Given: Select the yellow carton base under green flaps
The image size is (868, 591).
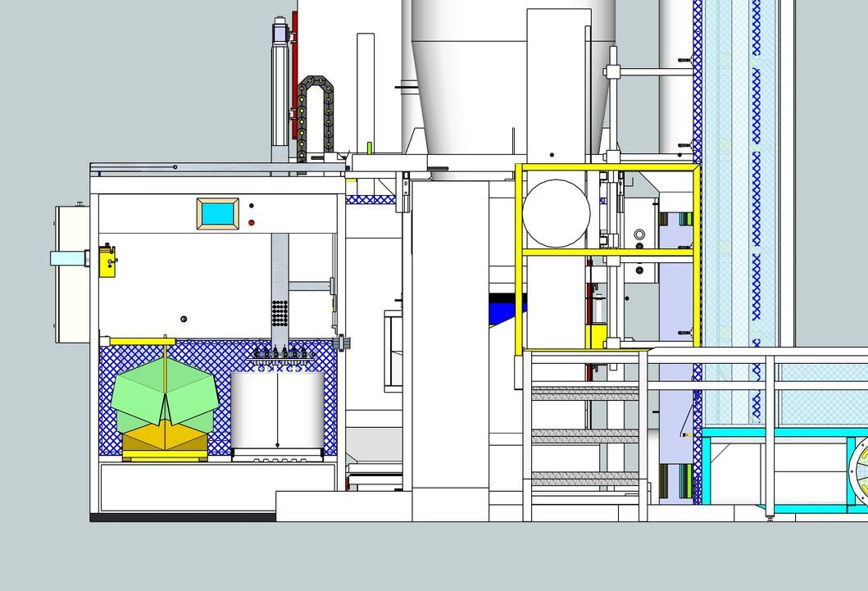Looking at the screenshot, I should click(165, 440).
